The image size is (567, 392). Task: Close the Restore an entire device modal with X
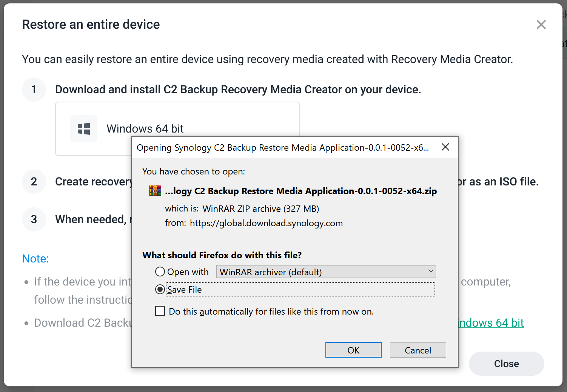[541, 25]
